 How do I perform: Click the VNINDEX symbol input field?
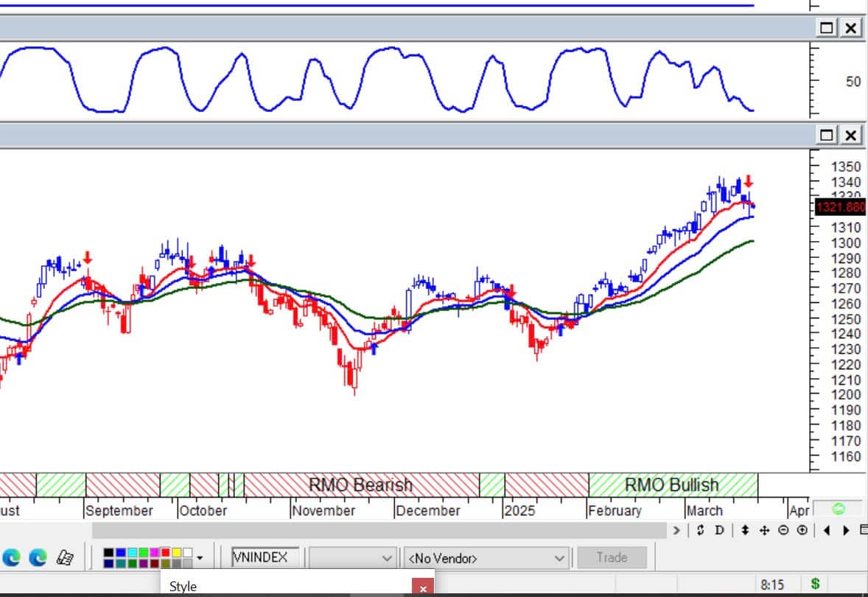pos(265,557)
